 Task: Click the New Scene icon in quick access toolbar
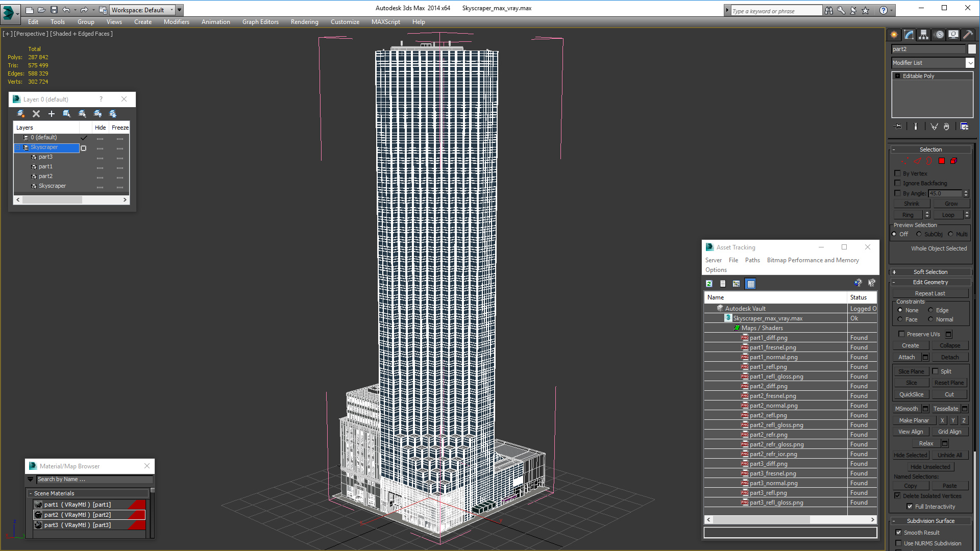click(x=30, y=10)
